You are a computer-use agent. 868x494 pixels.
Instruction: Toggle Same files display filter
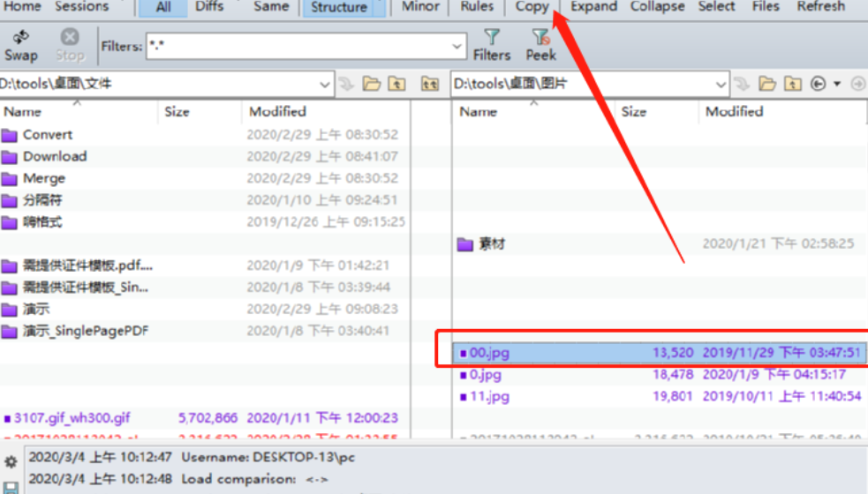271,7
